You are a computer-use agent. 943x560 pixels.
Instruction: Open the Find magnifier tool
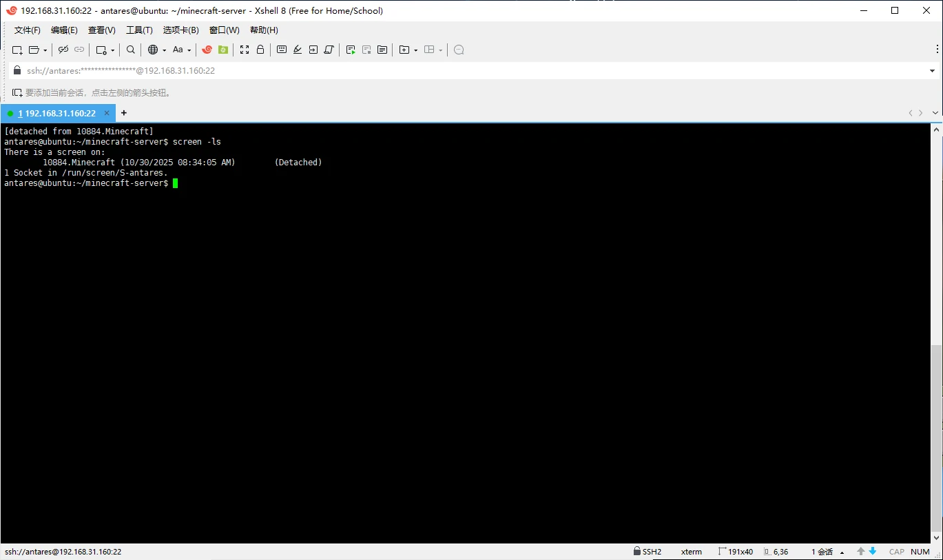[x=131, y=50]
